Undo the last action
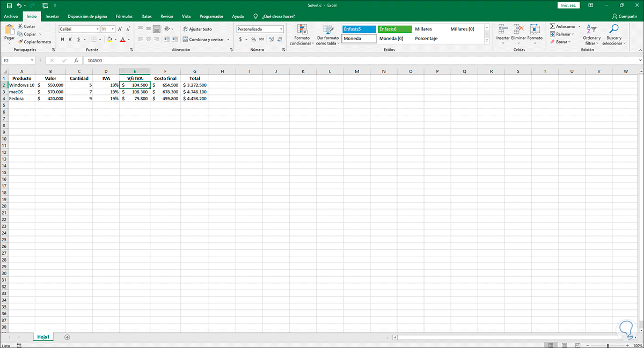Viewport: 644px width, 348px height. 19,5
